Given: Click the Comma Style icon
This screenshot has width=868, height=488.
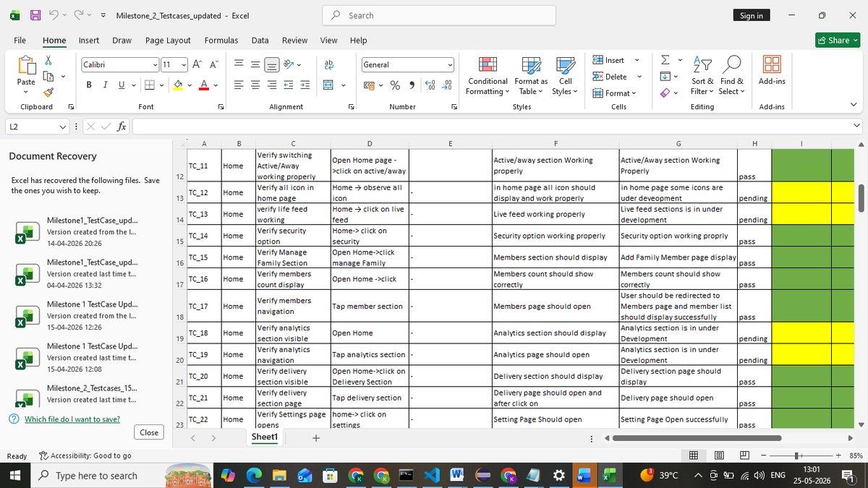Looking at the screenshot, I should tap(412, 85).
